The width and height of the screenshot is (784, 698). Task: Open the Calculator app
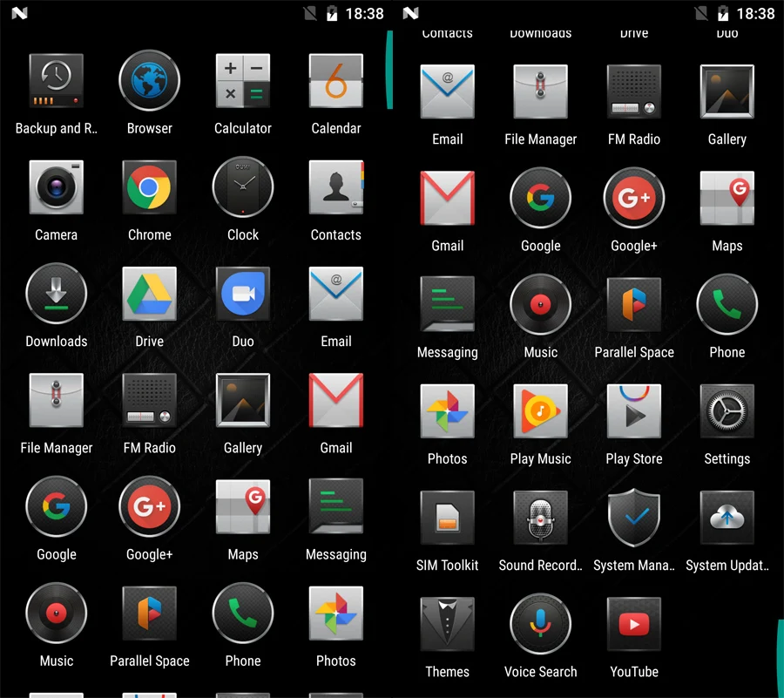point(242,80)
